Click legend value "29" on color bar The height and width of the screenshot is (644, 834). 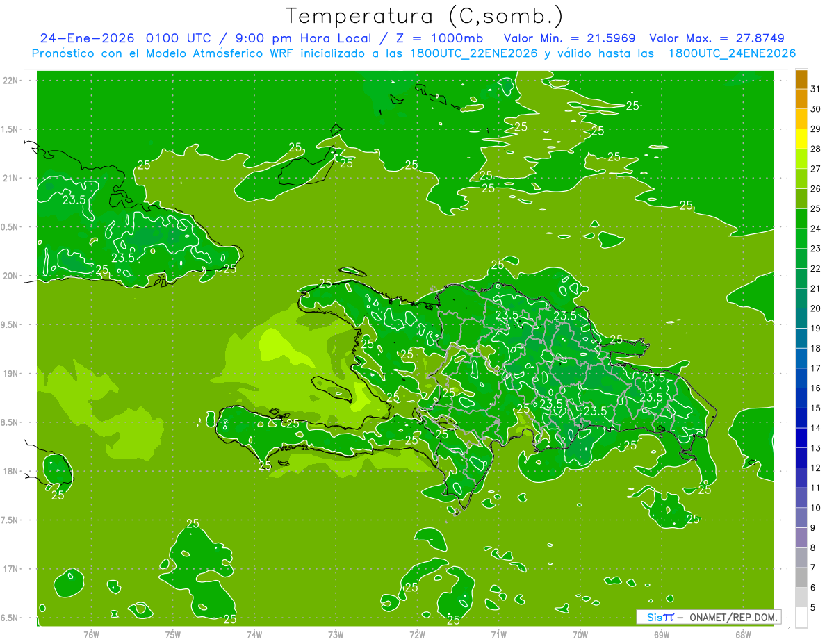816,129
